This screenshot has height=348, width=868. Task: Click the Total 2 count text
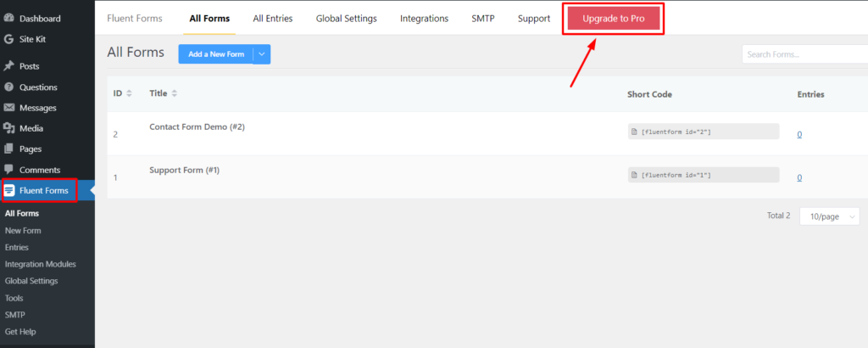click(778, 216)
